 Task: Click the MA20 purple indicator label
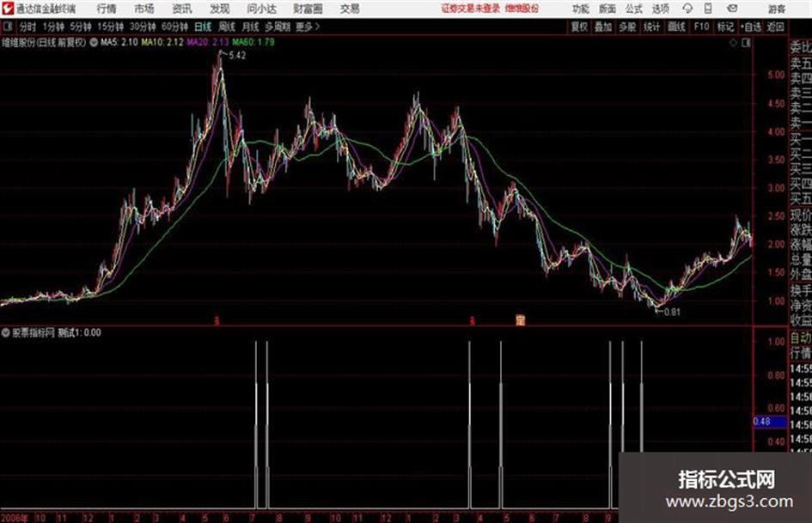(x=208, y=42)
